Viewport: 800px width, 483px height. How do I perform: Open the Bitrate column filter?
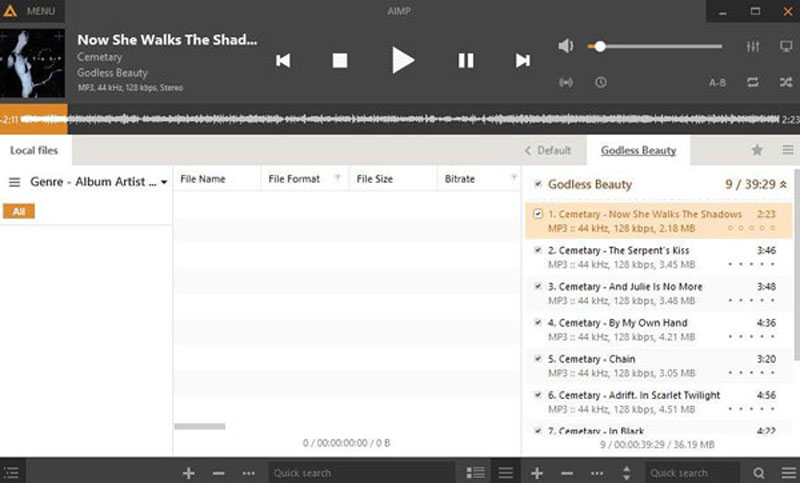(x=514, y=178)
